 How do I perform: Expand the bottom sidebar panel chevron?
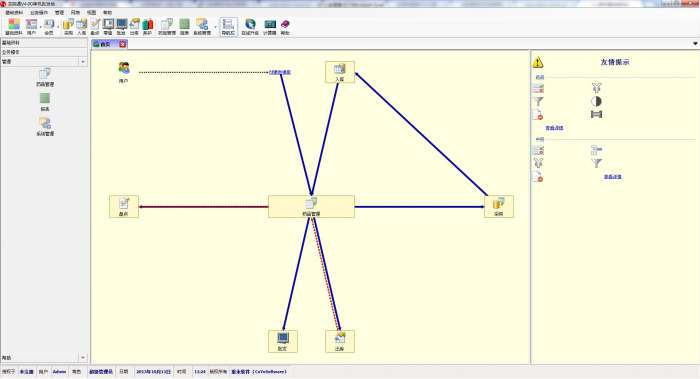pyautogui.click(x=83, y=358)
